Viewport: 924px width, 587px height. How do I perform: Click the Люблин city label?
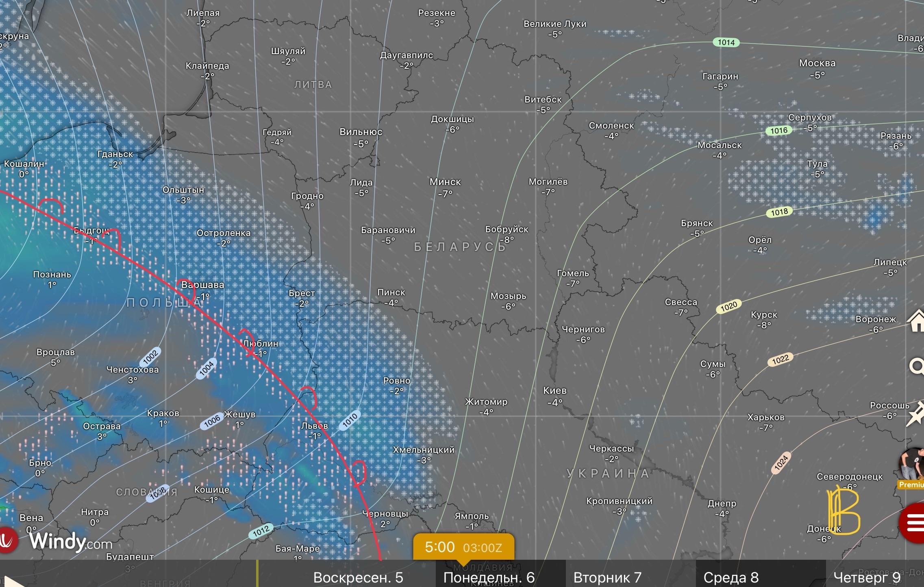tap(261, 344)
